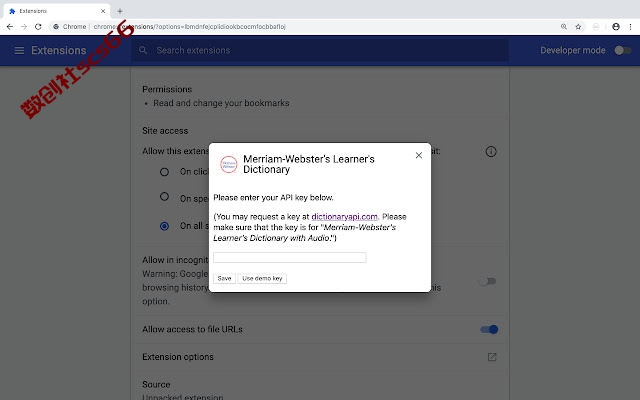Click the search magnifier icon in Extensions header
The width and height of the screenshot is (640, 400).
pyautogui.click(x=143, y=50)
